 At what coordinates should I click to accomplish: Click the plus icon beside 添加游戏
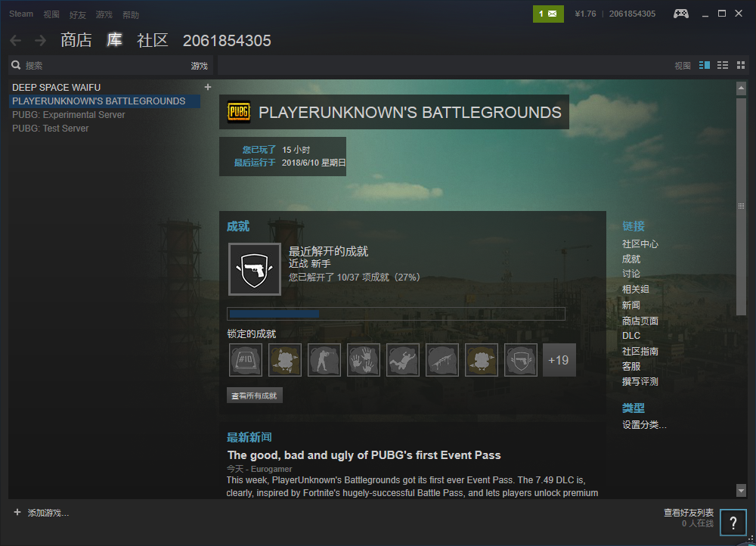(x=17, y=512)
